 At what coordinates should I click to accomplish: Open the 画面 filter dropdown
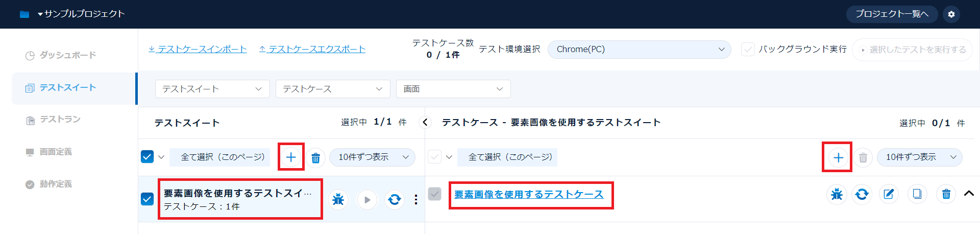click(453, 89)
